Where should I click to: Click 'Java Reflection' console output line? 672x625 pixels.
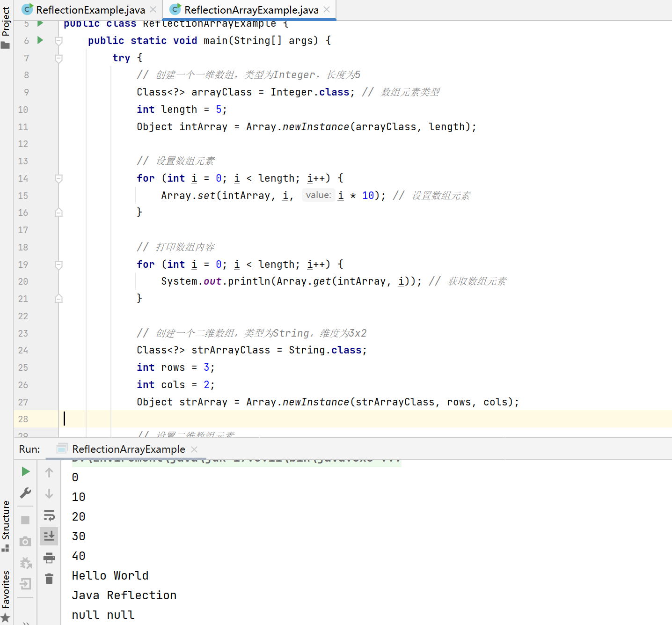[x=124, y=595]
